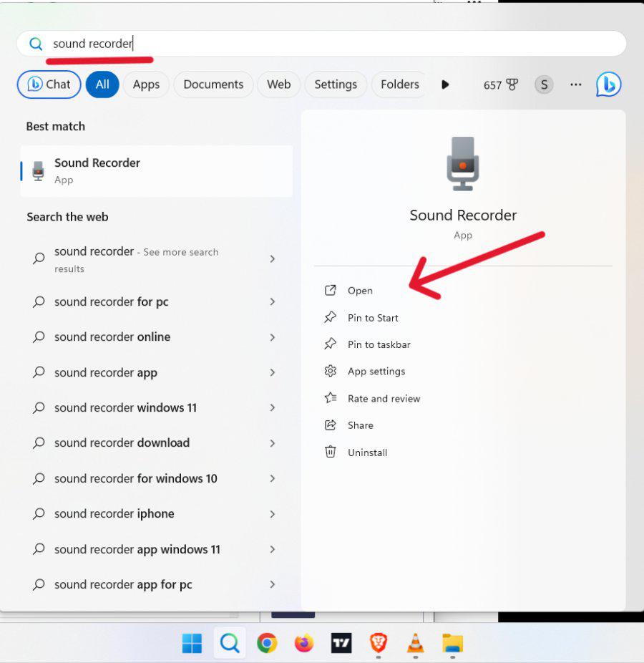
Task: Click the Search icon on the taskbar
Action: pyautogui.click(x=230, y=643)
